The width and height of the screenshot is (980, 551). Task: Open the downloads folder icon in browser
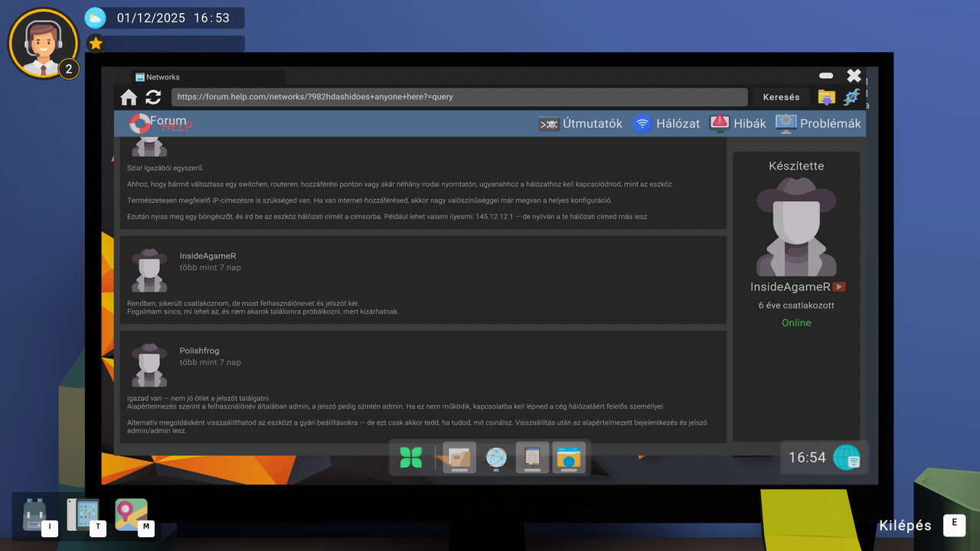click(x=826, y=97)
